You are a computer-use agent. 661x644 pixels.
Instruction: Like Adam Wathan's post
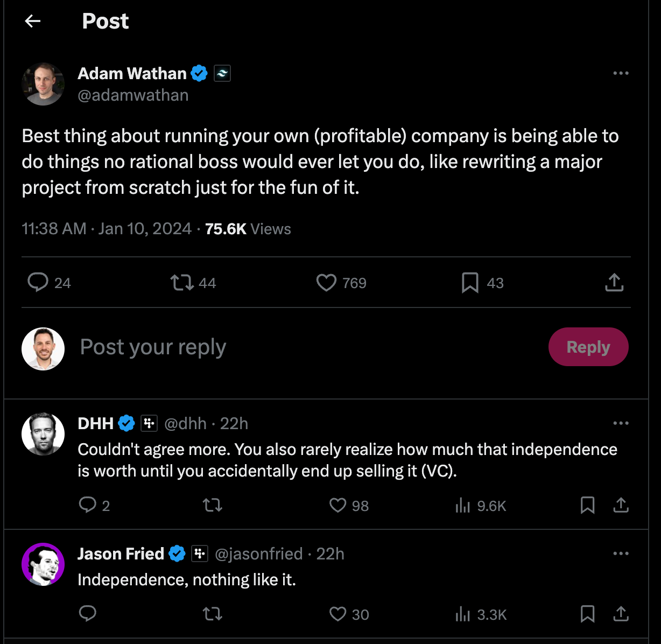tap(326, 282)
